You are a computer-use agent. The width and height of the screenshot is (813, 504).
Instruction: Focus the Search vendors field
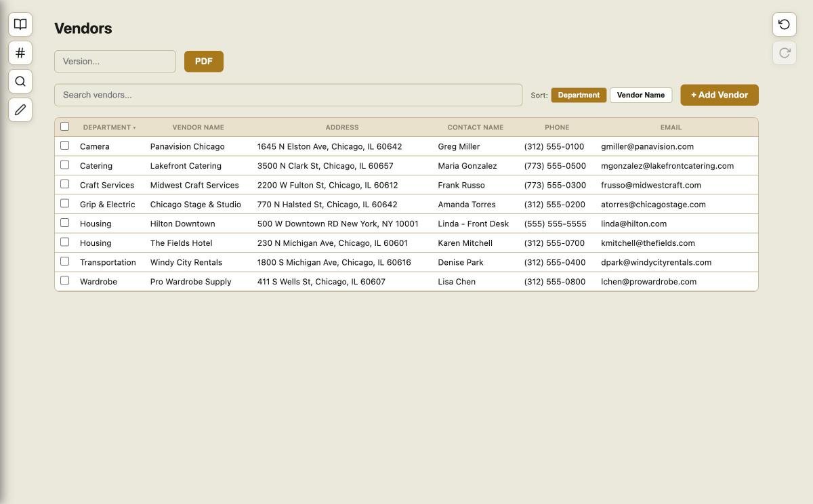tap(289, 95)
